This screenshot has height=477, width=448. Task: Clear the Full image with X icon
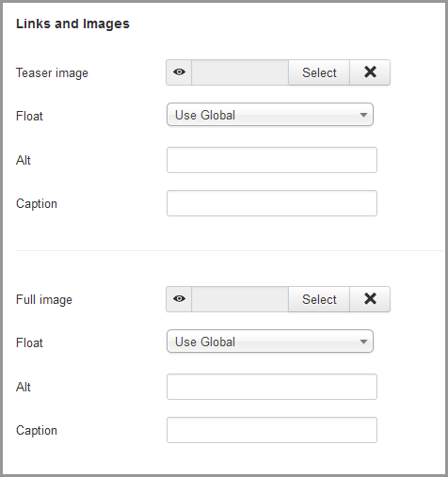click(370, 299)
